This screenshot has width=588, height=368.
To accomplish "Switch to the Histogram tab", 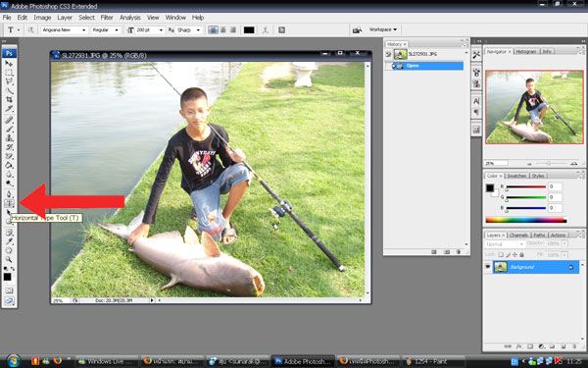I will click(x=526, y=51).
